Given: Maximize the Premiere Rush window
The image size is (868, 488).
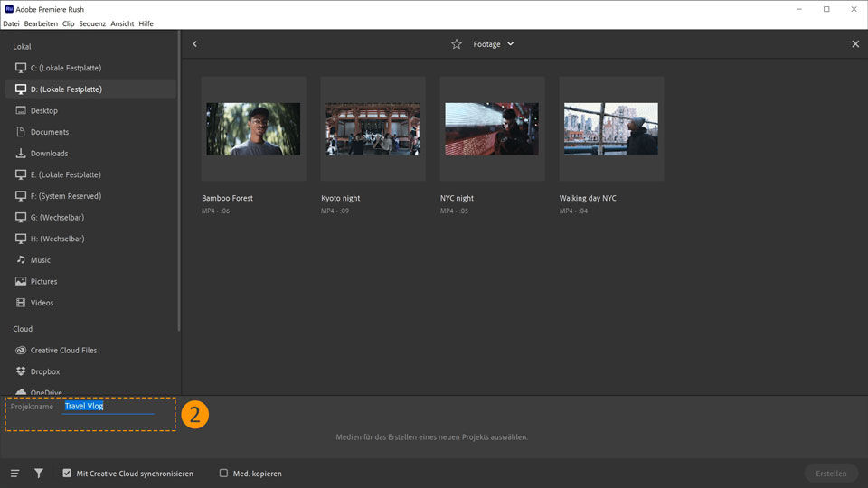Looking at the screenshot, I should point(826,9).
